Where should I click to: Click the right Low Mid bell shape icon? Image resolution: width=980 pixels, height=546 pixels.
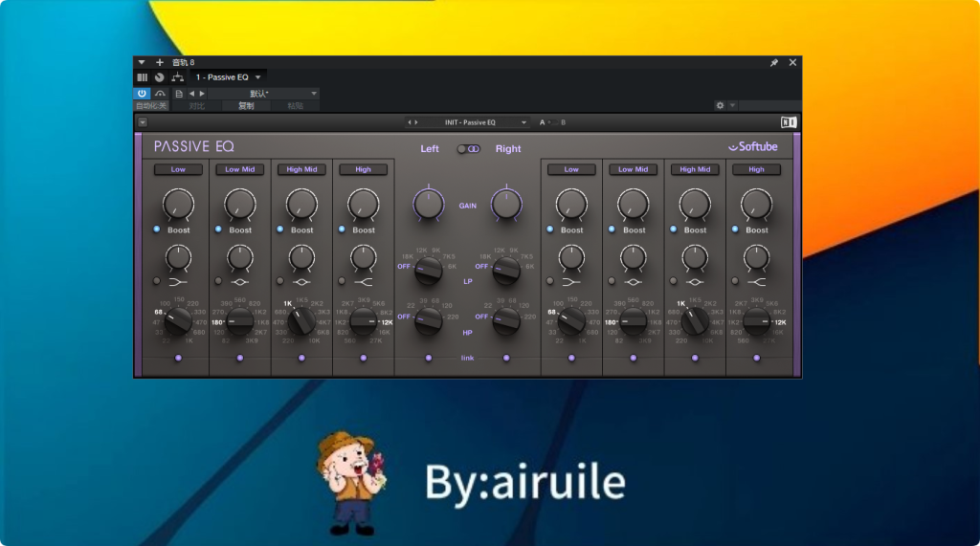(634, 282)
